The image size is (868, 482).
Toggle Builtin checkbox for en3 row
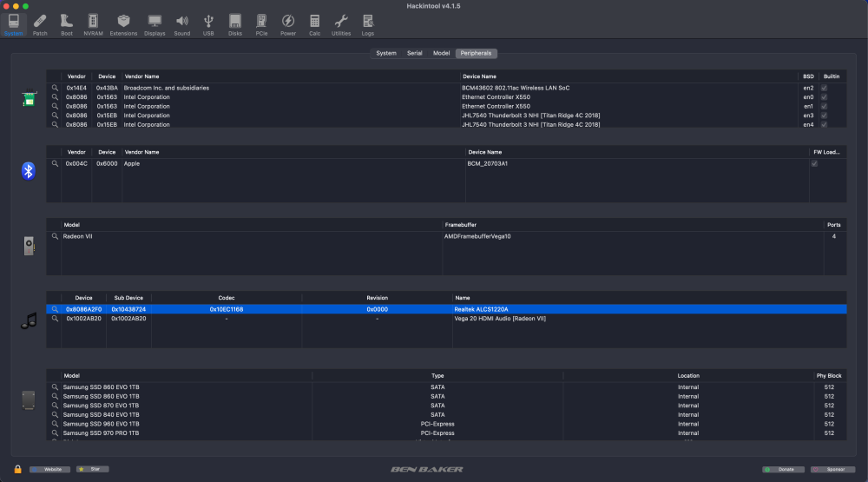[824, 116]
